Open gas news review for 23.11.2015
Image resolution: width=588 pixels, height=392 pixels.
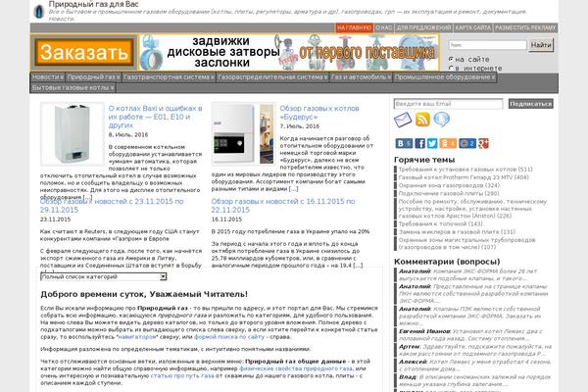coord(112,206)
